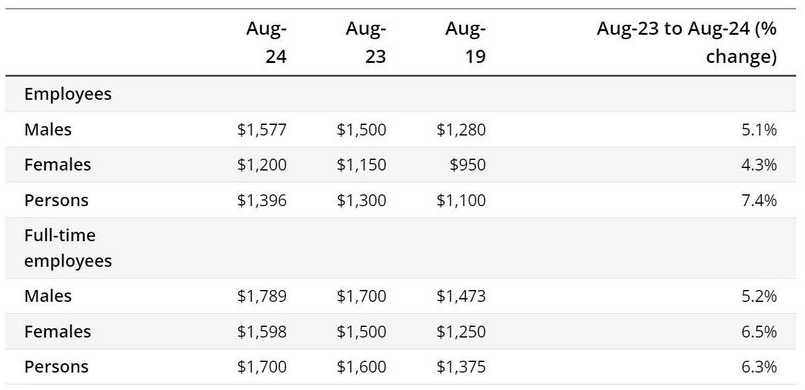The image size is (805, 390).
Task: Click the Aug-23 to Aug-24 (% change) header
Action: 686,43
